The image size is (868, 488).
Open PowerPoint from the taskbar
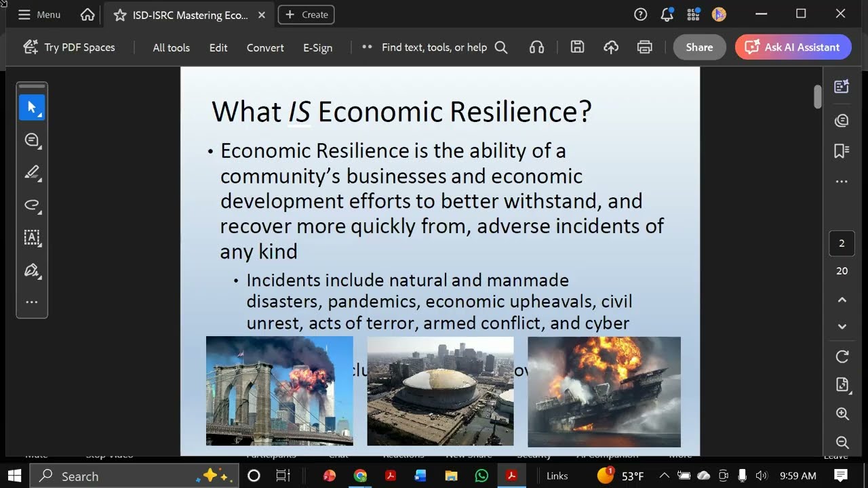[330, 476]
